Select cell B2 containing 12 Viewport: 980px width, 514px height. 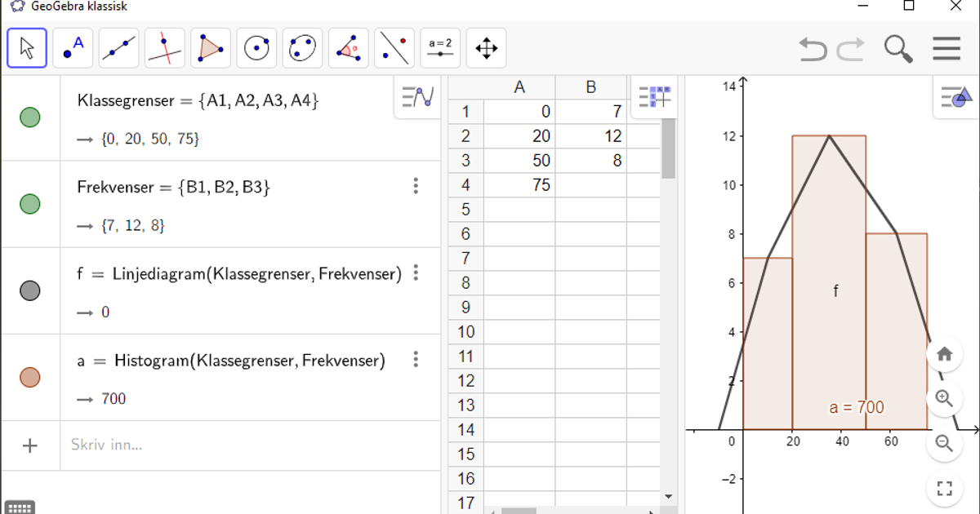pos(591,136)
